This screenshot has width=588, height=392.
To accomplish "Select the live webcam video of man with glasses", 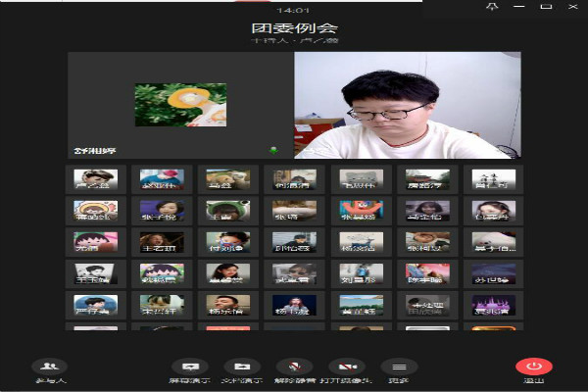I will tap(408, 106).
